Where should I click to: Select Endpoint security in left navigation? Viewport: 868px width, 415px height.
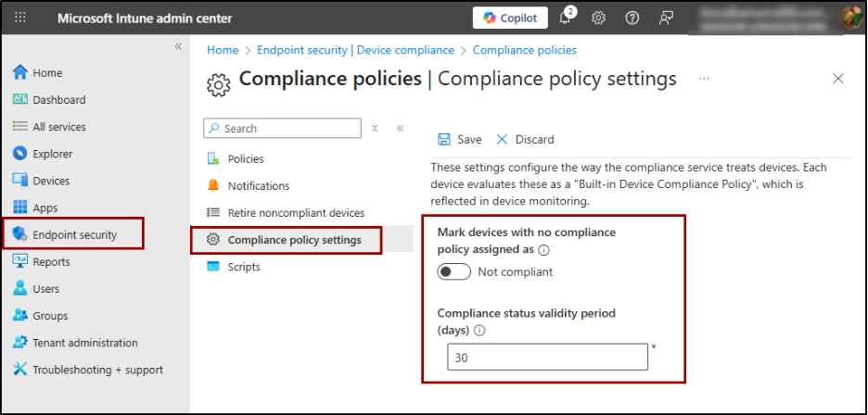75,234
